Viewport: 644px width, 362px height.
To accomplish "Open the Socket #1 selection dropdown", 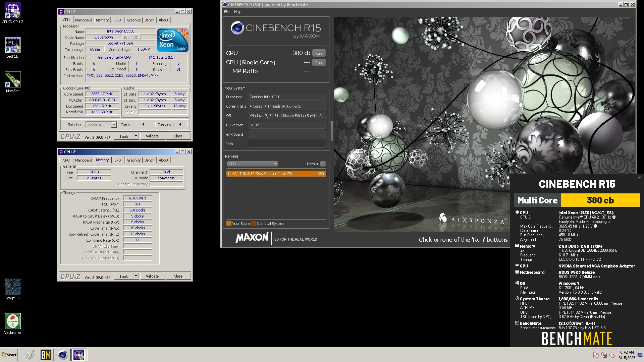I will (x=101, y=125).
